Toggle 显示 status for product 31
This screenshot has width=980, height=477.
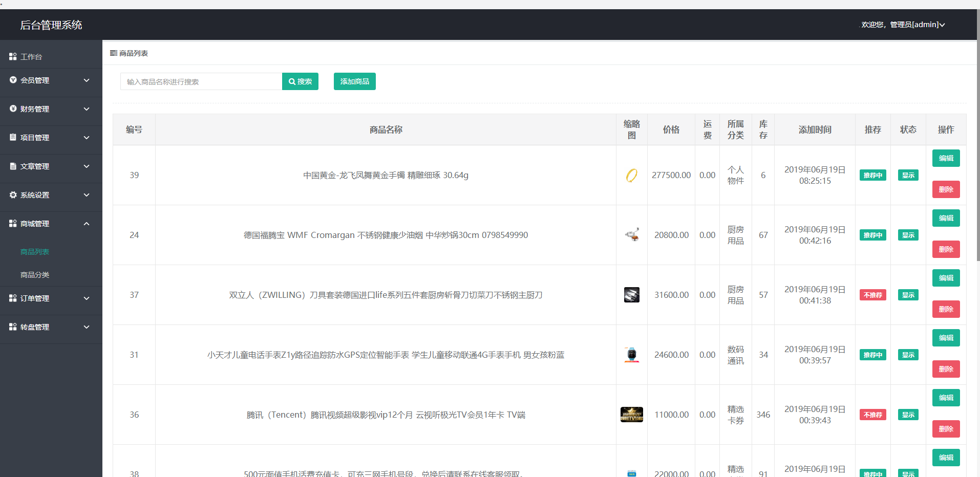click(908, 355)
